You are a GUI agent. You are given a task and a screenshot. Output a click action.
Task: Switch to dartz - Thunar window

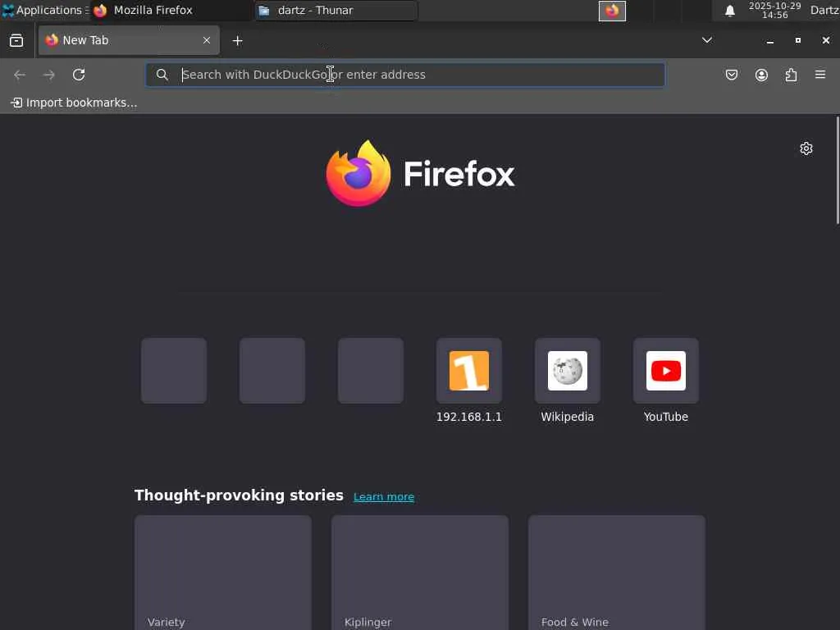pos(336,10)
